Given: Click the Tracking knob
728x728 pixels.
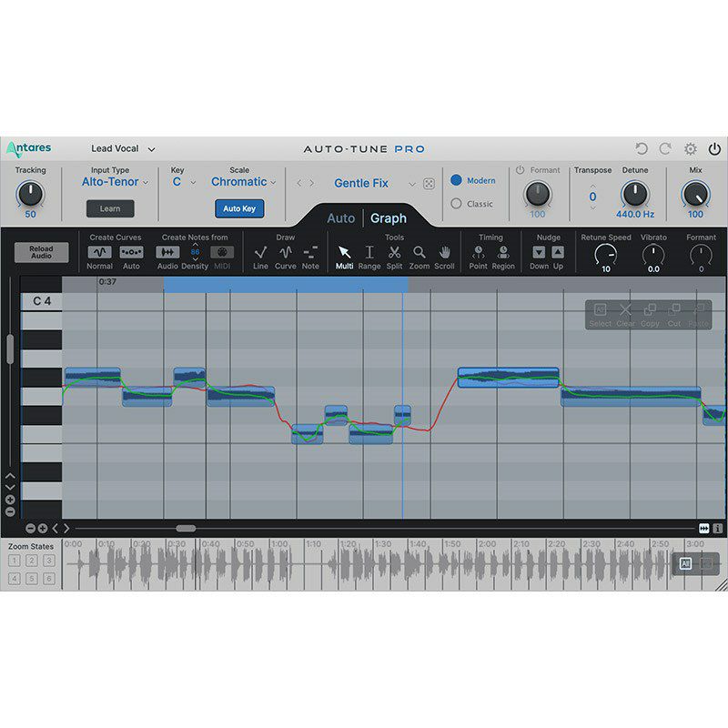Looking at the screenshot, I should click(x=30, y=194).
